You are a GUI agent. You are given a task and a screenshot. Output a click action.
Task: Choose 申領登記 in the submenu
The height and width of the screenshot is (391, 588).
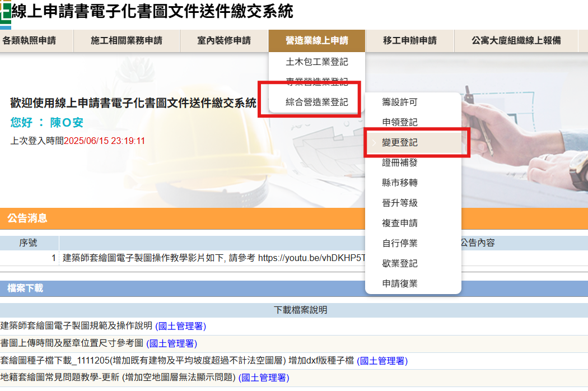click(400, 122)
